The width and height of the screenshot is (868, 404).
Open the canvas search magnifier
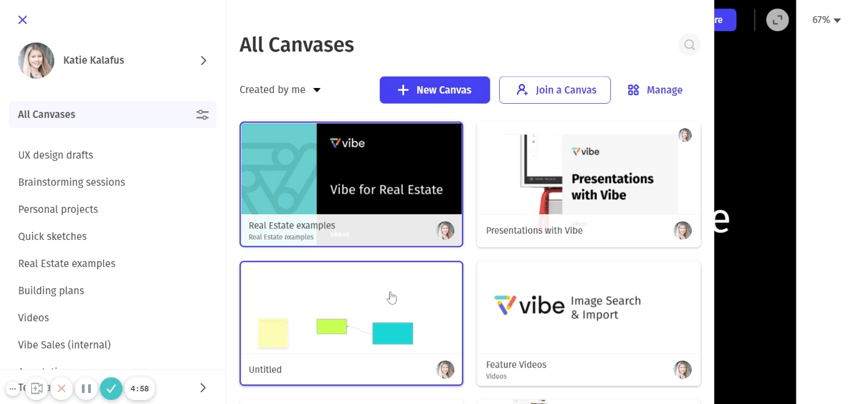tap(689, 45)
